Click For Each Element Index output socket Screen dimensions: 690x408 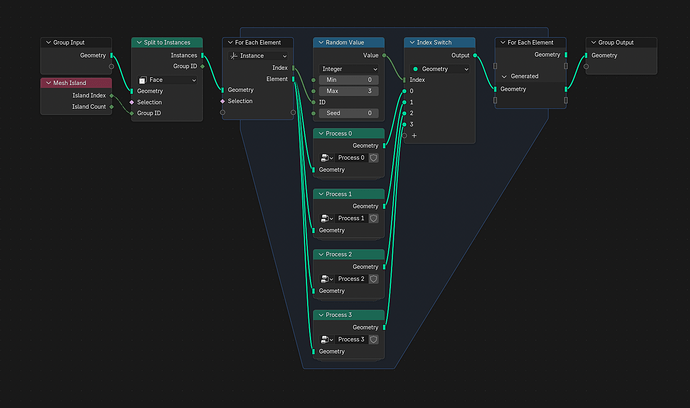click(294, 68)
